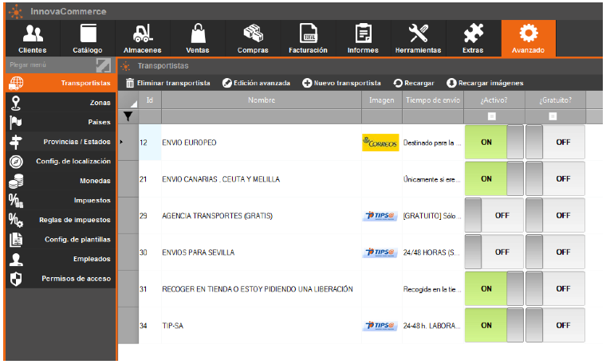Open the Facturación module icon
Screen dimensions: 606x364
[308, 33]
